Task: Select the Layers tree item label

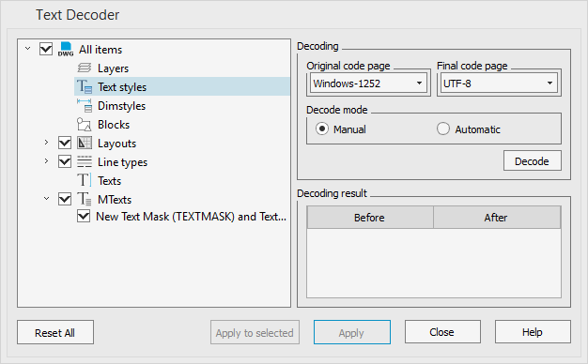Action: 113,68
